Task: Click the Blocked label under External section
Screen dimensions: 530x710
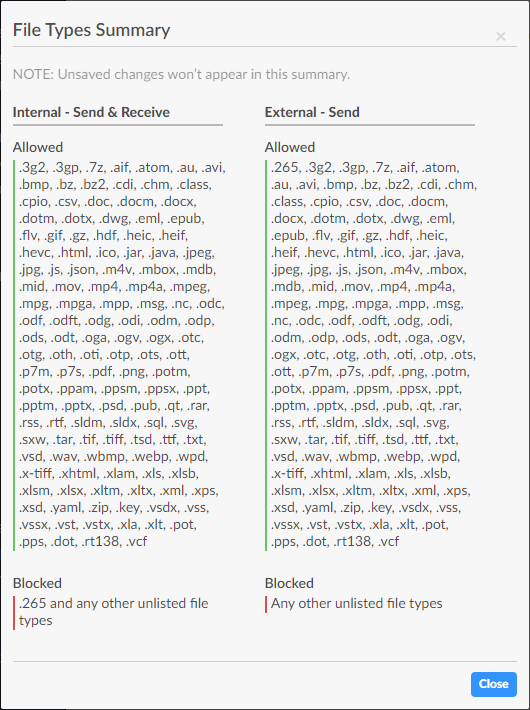Action: pos(289,583)
